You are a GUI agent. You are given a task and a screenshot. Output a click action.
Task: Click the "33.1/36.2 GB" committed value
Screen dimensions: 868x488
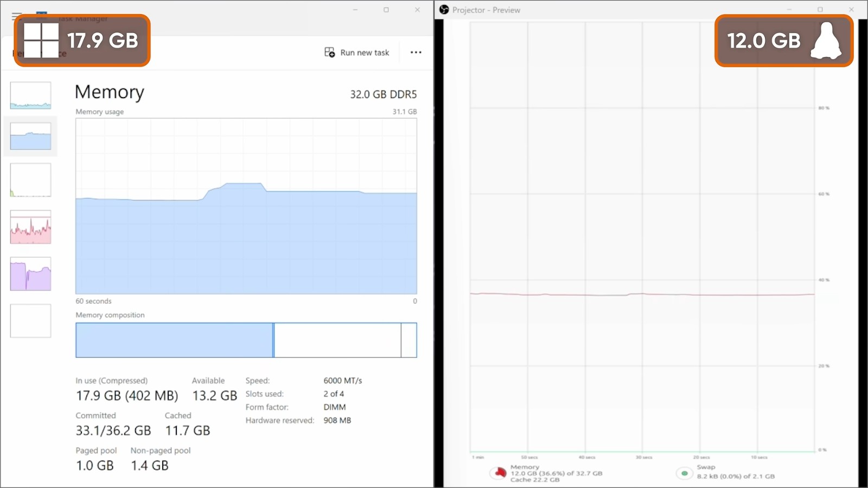pyautogui.click(x=113, y=431)
